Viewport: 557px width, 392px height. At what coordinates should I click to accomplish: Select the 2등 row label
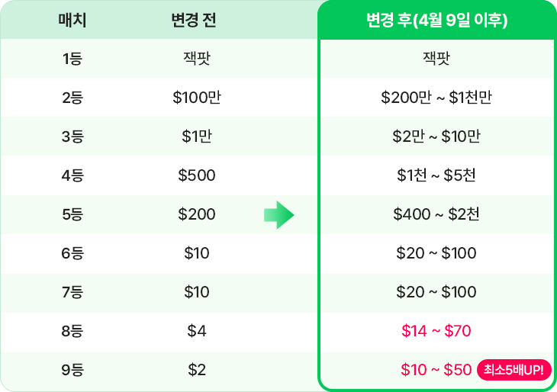pos(72,98)
